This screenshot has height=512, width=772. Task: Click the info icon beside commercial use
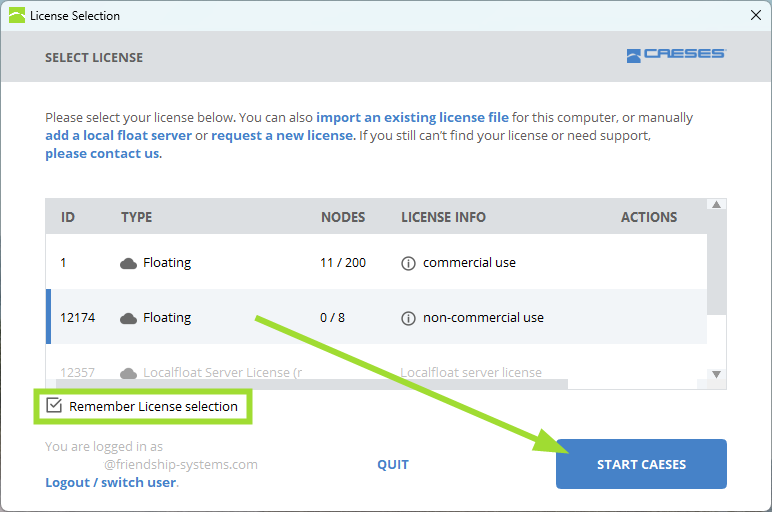click(x=408, y=263)
